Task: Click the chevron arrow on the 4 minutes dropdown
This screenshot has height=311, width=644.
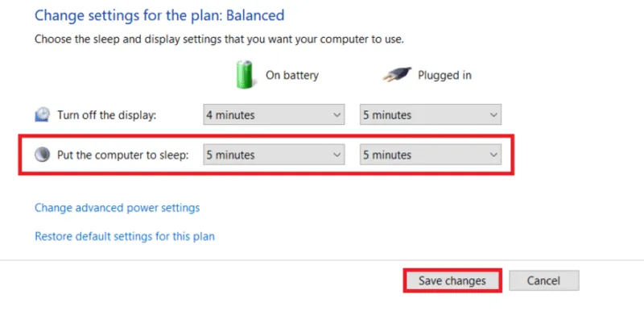Action: [x=336, y=115]
